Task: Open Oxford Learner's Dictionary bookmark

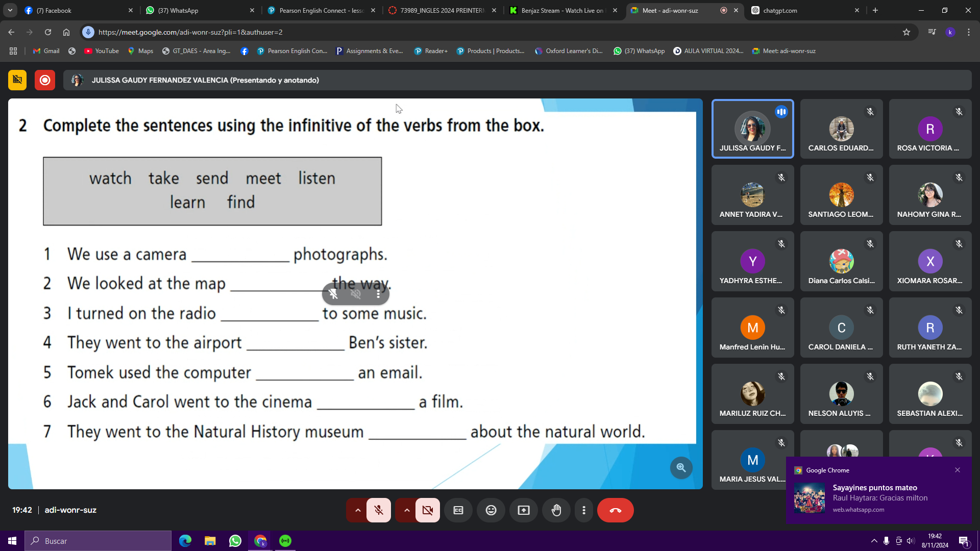Action: click(569, 51)
